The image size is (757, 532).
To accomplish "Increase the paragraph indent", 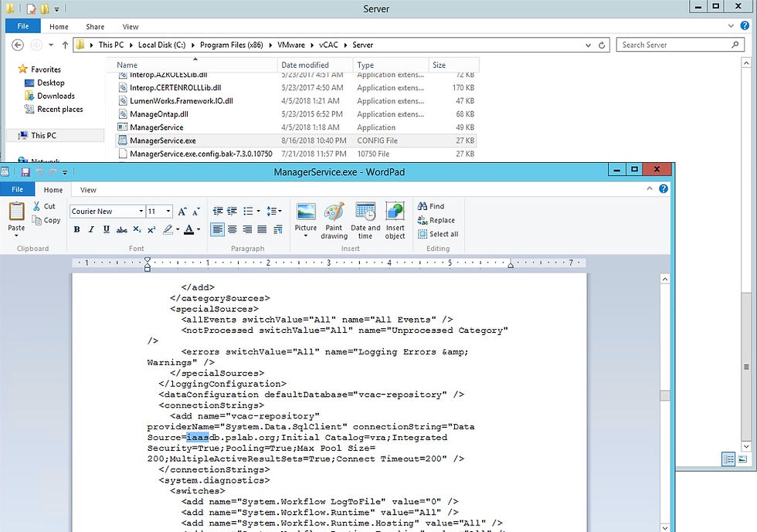I will coord(233,212).
